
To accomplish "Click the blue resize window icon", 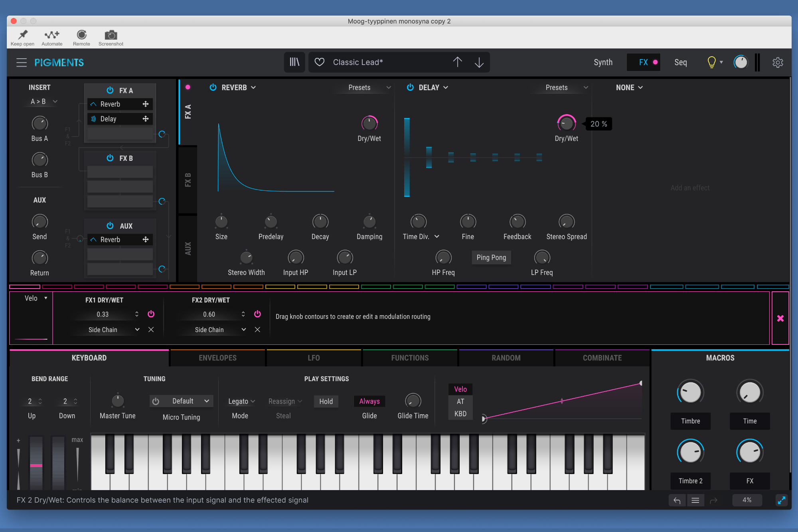I will 781,500.
